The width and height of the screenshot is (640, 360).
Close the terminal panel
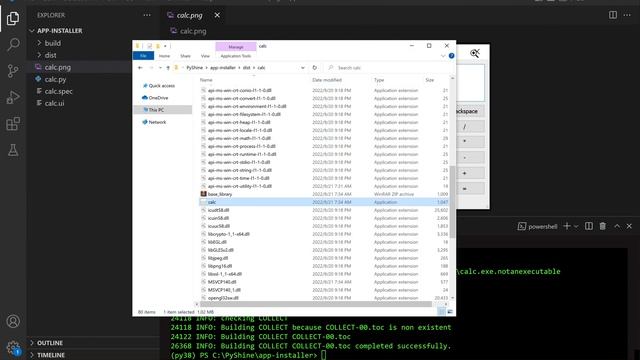point(629,226)
